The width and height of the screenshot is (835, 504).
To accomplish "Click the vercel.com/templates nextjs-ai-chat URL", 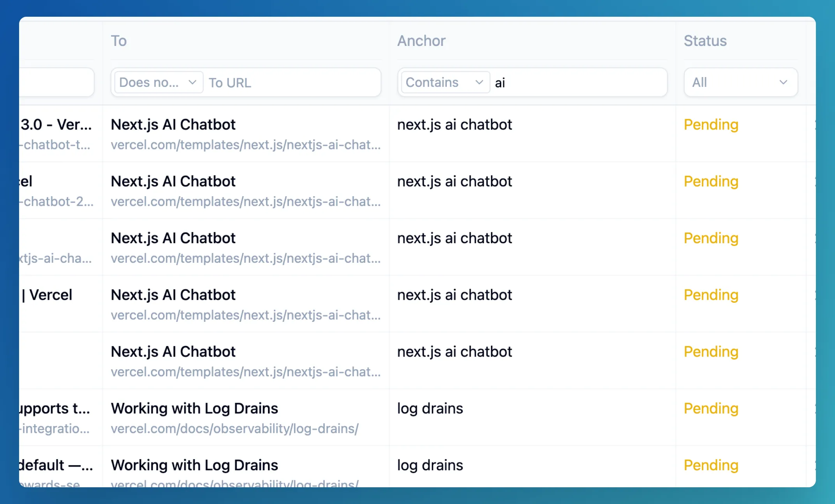I will coord(246,144).
